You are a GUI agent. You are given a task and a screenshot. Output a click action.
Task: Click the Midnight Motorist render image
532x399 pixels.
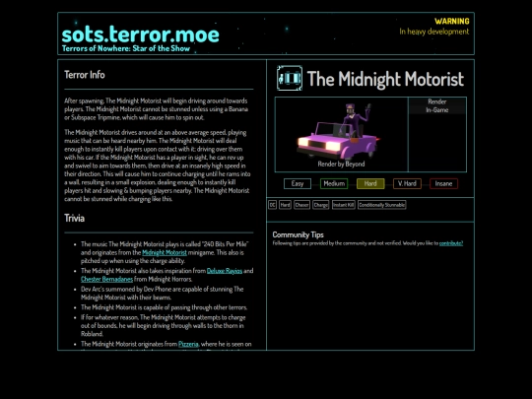(x=339, y=131)
